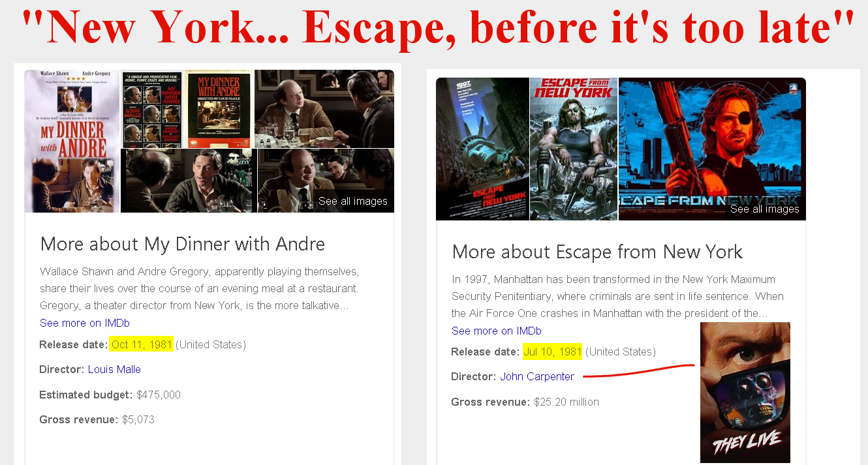The width and height of the screenshot is (868, 465).
Task: Click the Andre Gregory talking still
Action: pos(189,181)
